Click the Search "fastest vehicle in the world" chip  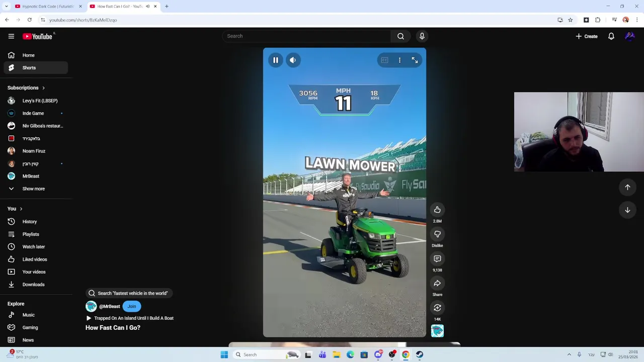[129, 293]
